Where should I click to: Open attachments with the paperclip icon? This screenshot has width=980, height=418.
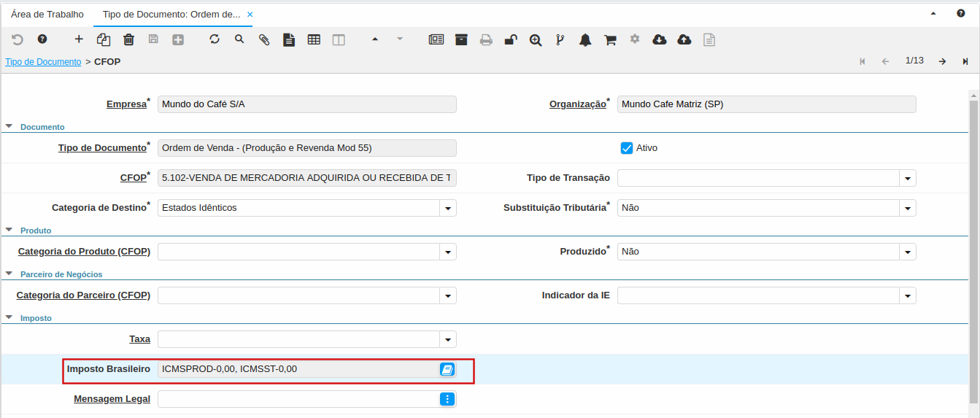tap(264, 39)
